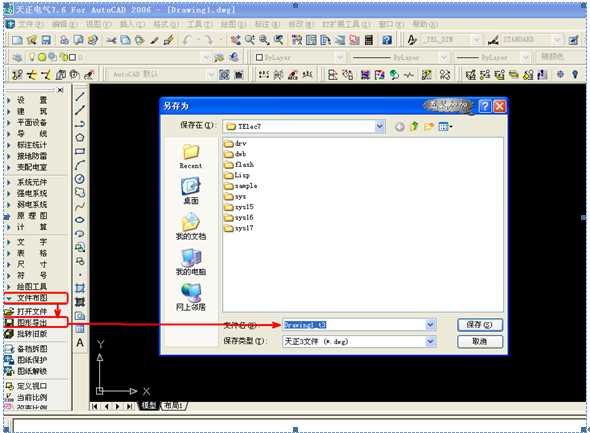The height and width of the screenshot is (433, 590).
Task: Select the flash folder in list
Action: pos(239,164)
